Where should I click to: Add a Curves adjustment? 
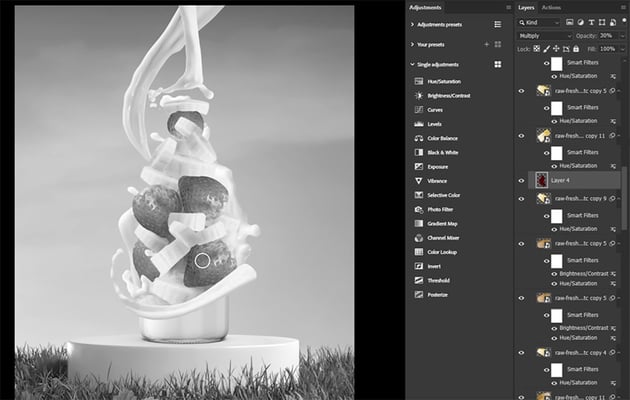(x=428, y=110)
